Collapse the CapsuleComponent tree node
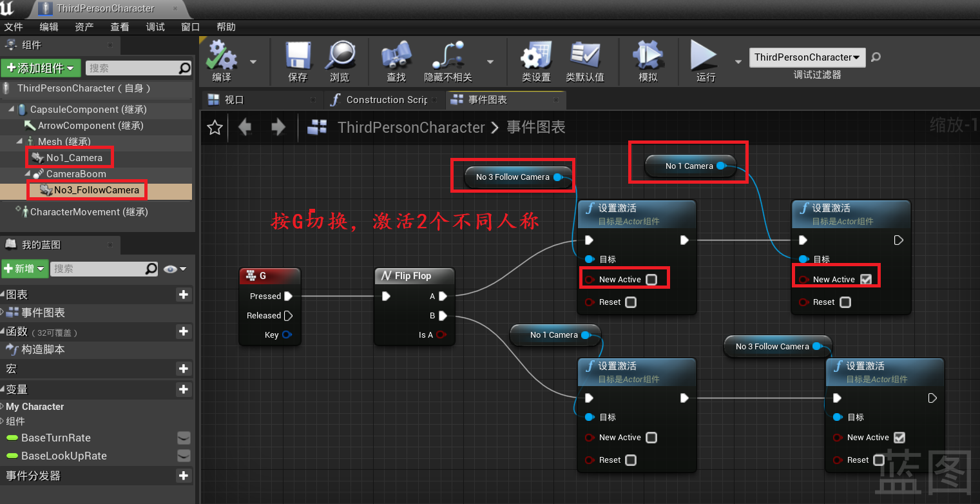This screenshot has width=980, height=504. [12, 110]
